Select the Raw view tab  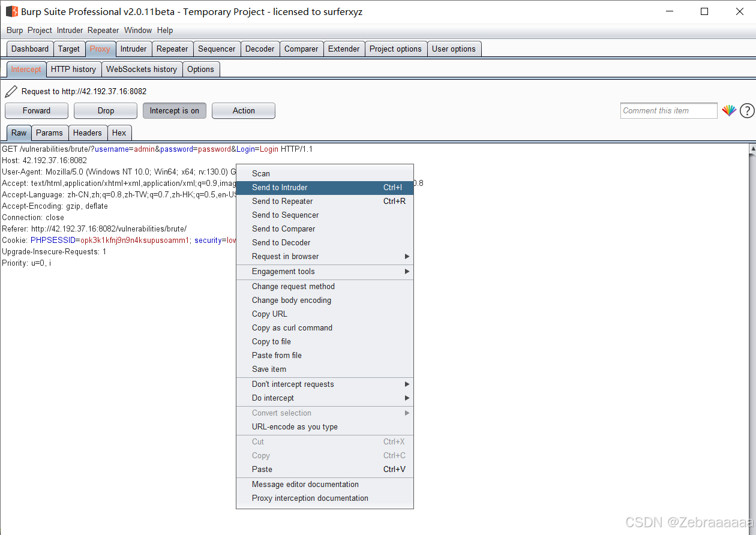tap(19, 133)
